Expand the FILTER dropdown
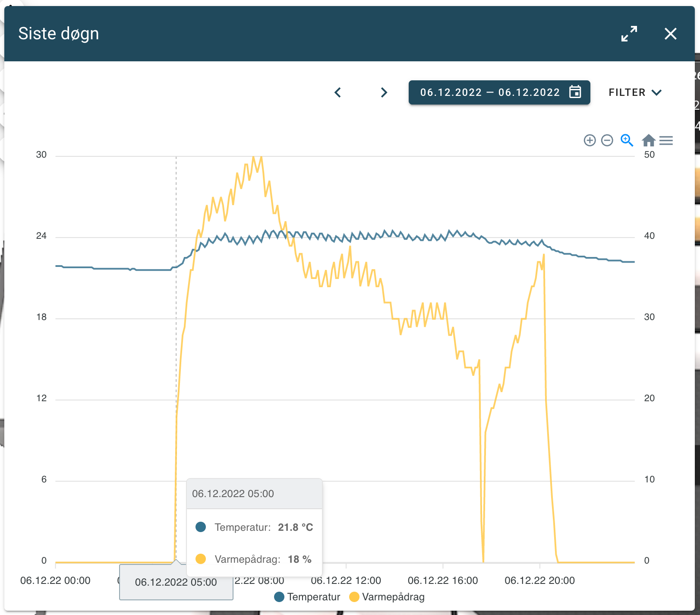This screenshot has height=615, width=700. coord(635,92)
